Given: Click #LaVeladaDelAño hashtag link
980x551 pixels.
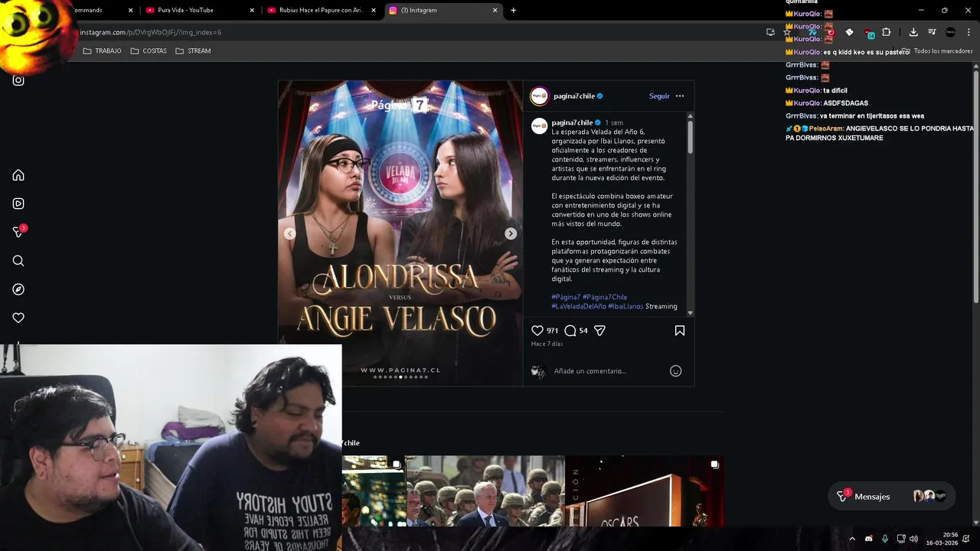Looking at the screenshot, I should tap(579, 306).
